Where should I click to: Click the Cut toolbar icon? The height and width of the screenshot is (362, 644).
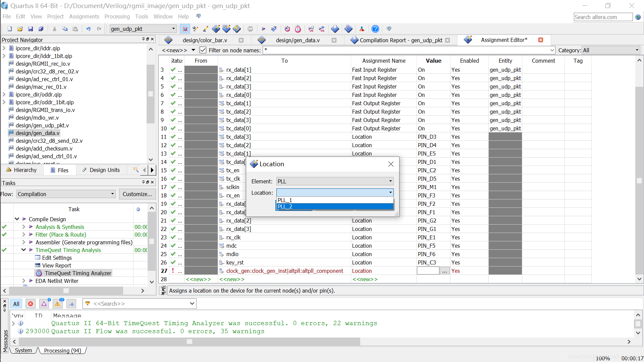[x=54, y=29]
